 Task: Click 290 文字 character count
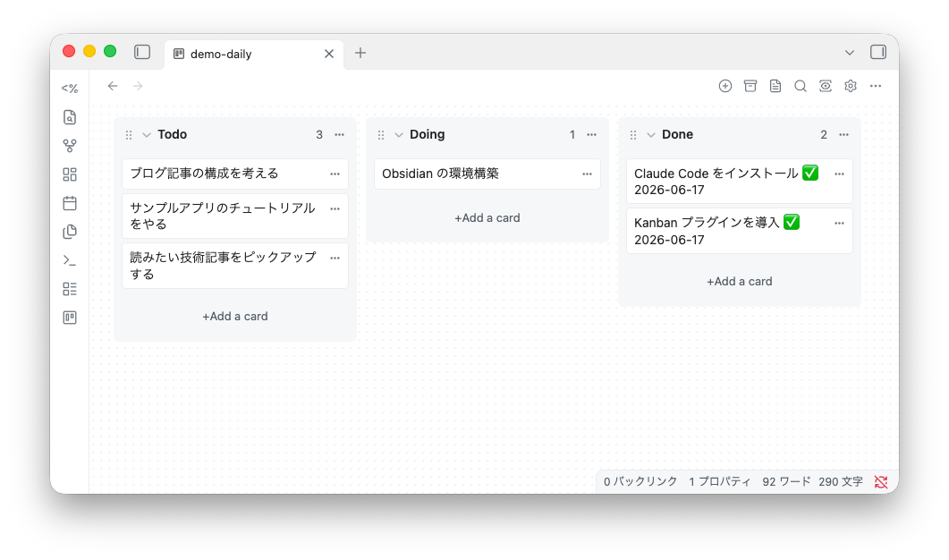tap(841, 482)
